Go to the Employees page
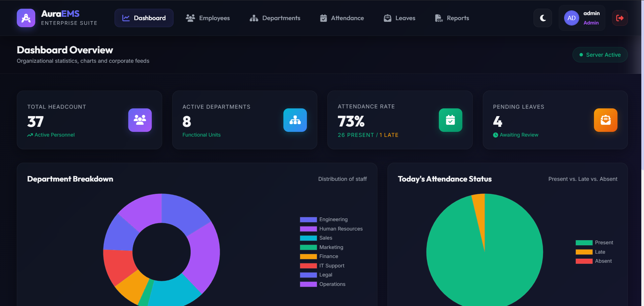 [x=208, y=18]
